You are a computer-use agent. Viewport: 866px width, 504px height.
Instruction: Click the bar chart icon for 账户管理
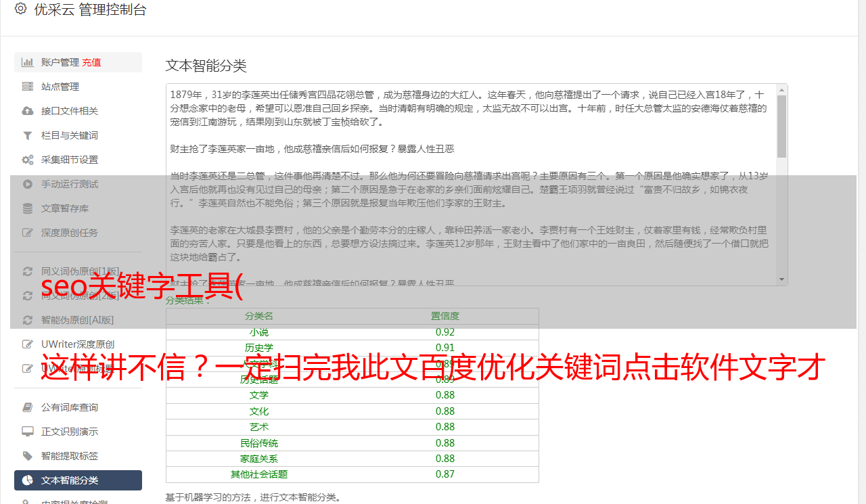click(x=28, y=62)
